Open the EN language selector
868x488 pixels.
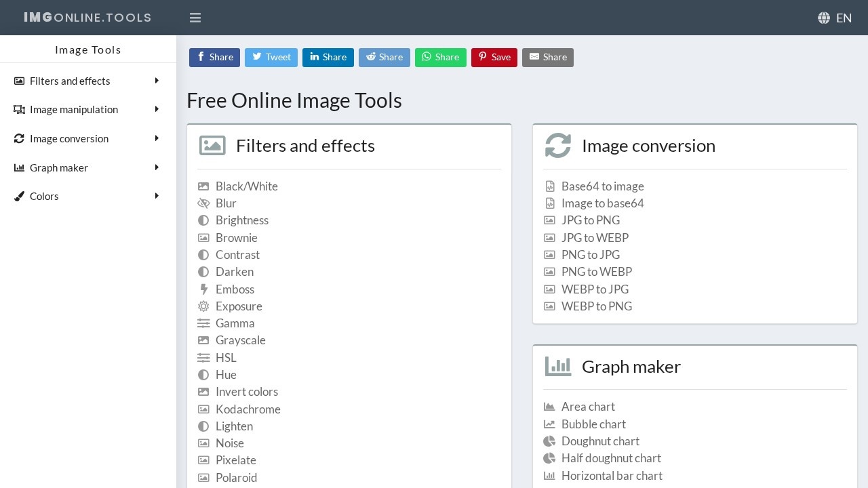tap(844, 18)
